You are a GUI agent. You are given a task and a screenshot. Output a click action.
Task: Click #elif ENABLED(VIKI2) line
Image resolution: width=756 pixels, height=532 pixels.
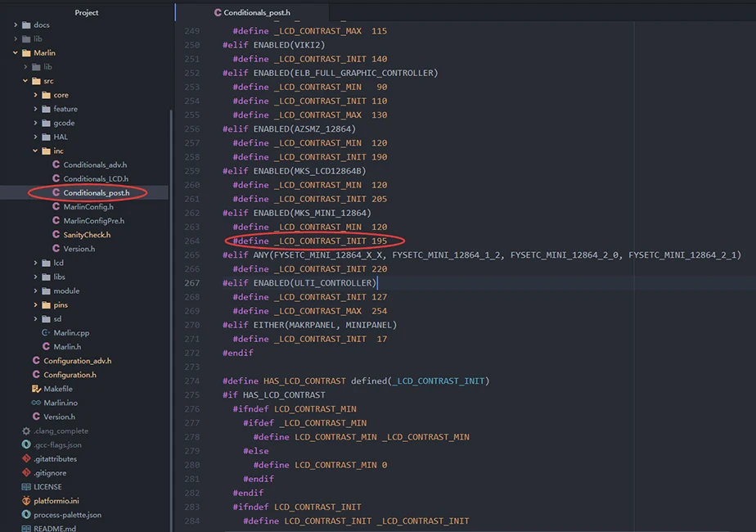pos(273,45)
